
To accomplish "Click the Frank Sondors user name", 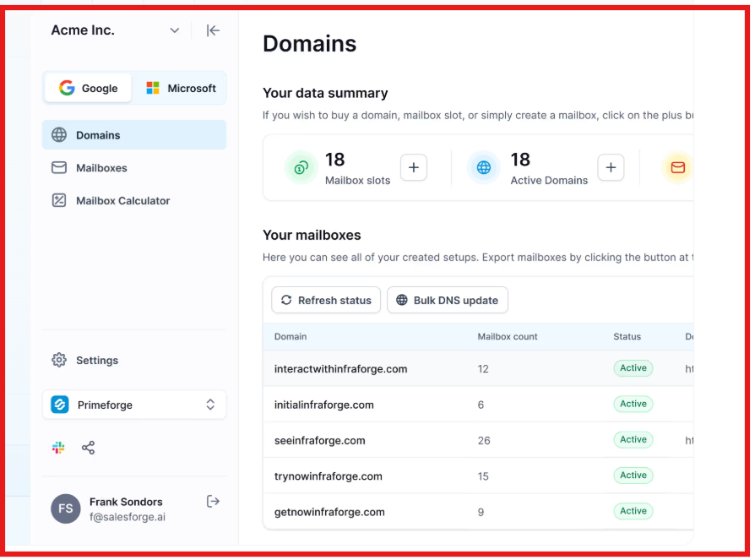I will point(126,502).
